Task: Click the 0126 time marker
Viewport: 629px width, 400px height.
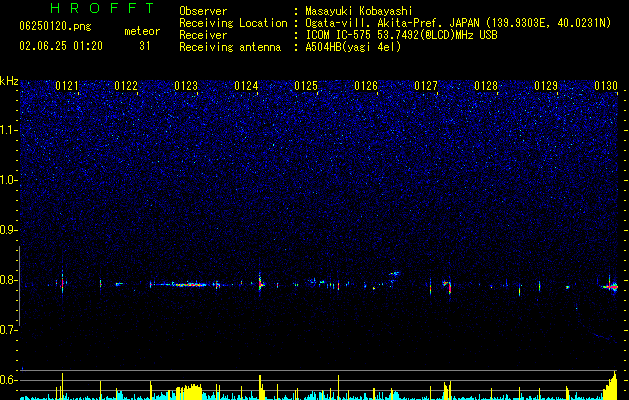Action: [366, 86]
